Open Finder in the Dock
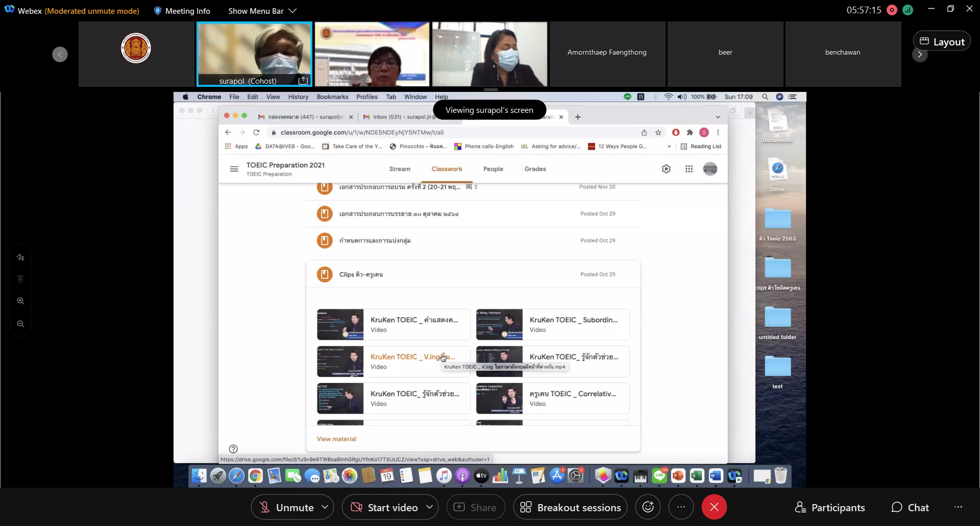This screenshot has width=980, height=526. (x=199, y=476)
